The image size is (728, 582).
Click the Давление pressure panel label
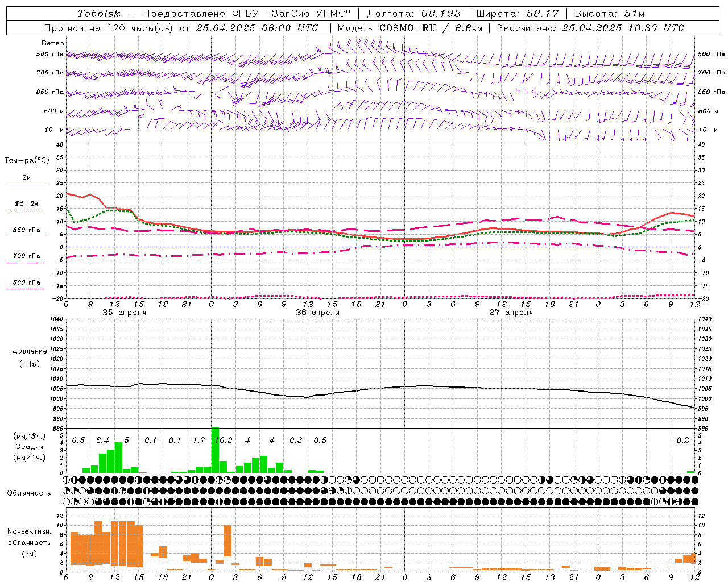click(30, 351)
